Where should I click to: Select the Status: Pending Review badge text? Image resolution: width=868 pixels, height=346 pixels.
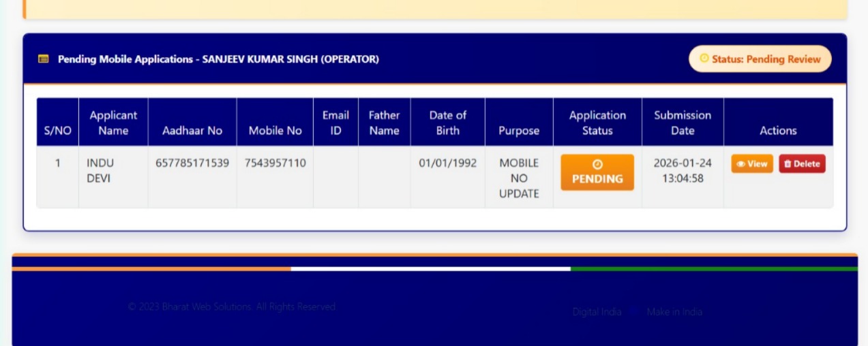click(x=766, y=59)
